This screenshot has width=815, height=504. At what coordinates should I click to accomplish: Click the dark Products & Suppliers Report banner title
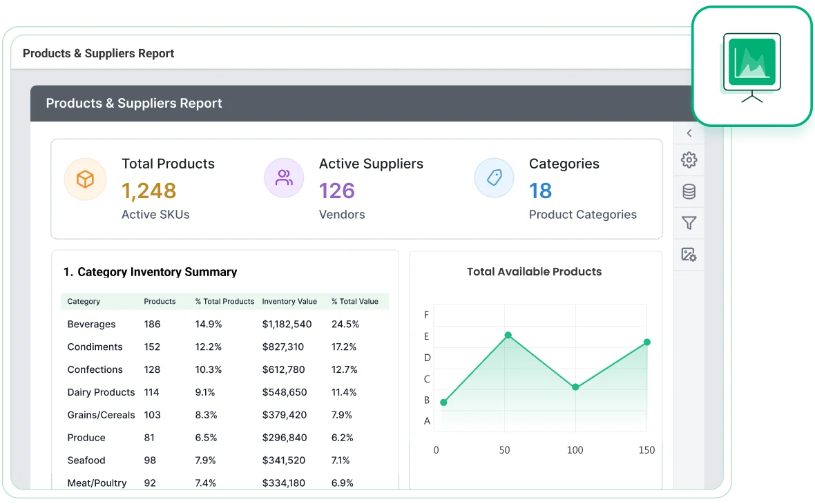pos(134,104)
